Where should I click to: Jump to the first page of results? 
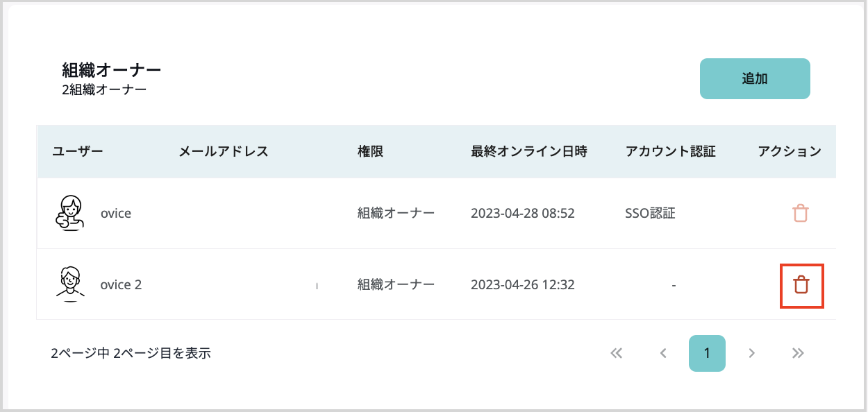click(x=617, y=353)
